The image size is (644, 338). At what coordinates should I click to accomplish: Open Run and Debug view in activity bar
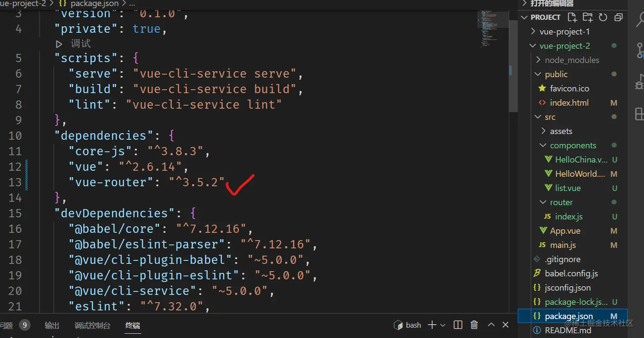[639, 82]
